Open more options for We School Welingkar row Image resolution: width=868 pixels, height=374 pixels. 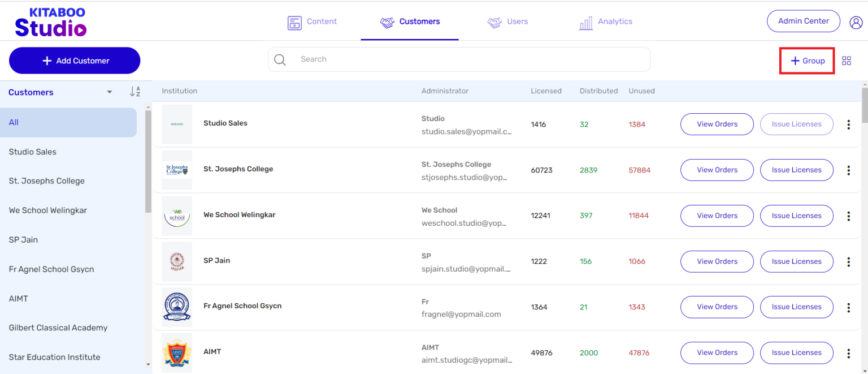848,216
